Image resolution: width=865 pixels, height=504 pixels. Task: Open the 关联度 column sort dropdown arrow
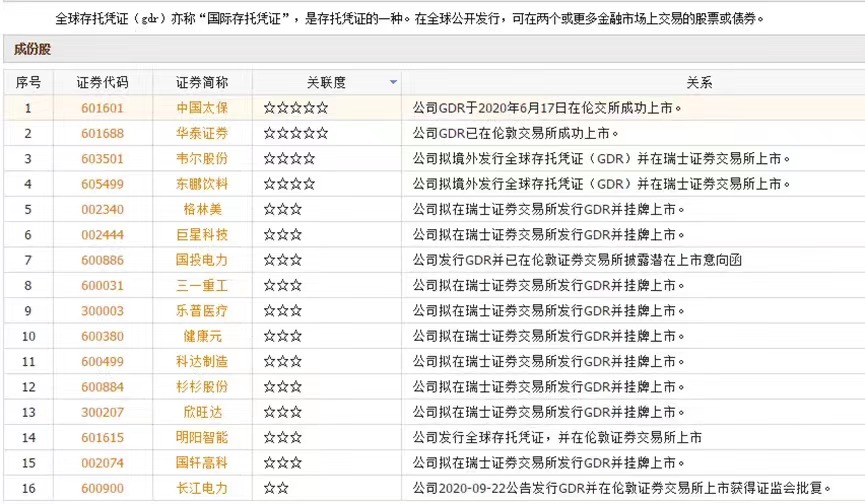tap(393, 82)
